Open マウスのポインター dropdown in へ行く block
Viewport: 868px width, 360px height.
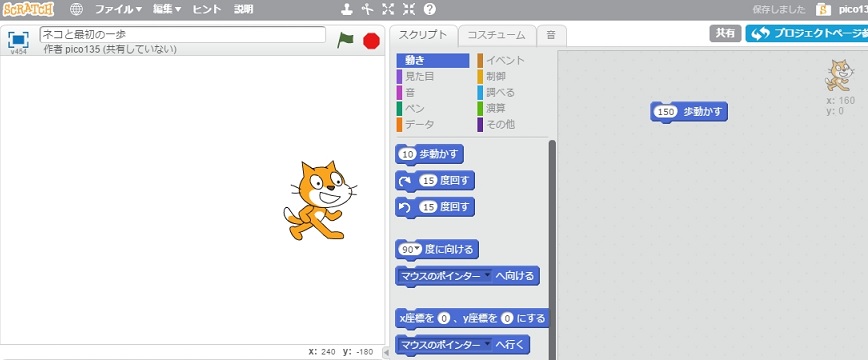(x=487, y=344)
